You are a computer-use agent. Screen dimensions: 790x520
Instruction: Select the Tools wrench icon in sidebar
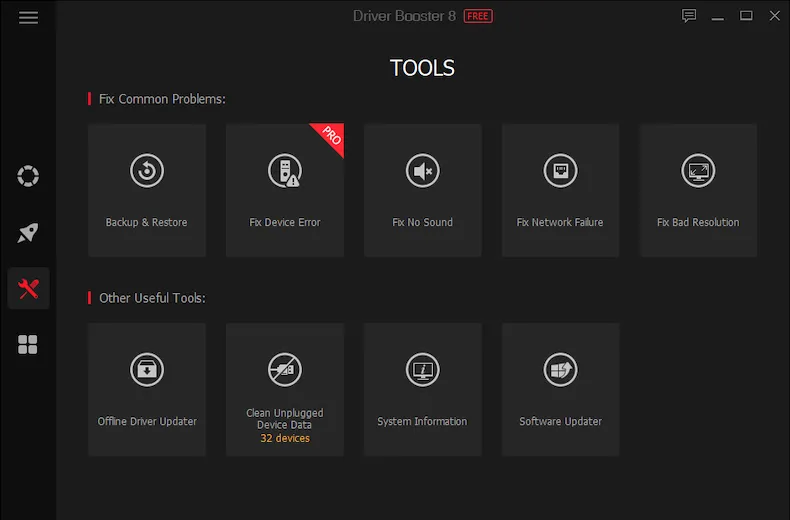coord(28,289)
